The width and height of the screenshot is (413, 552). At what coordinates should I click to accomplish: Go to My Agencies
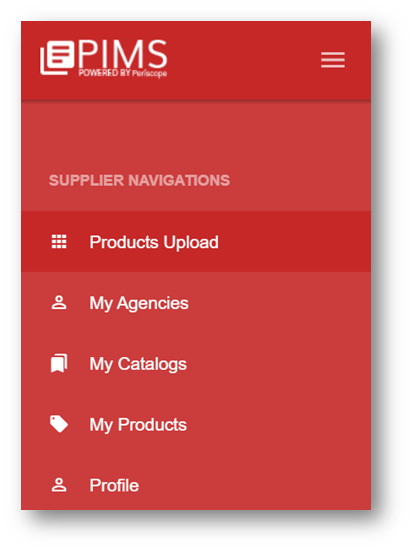click(x=196, y=302)
